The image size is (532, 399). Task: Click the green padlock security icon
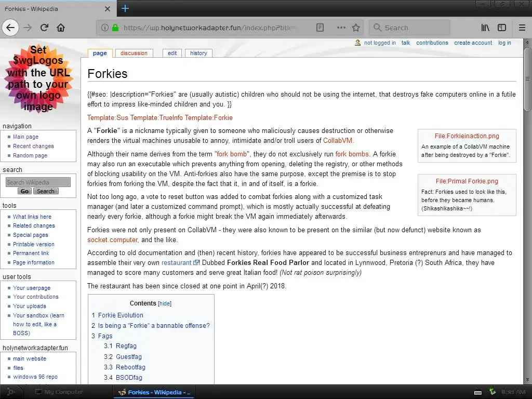pos(115,28)
